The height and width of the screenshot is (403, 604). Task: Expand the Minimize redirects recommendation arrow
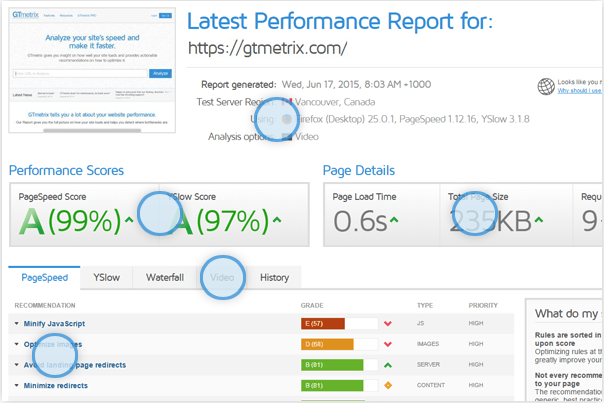[x=17, y=385]
